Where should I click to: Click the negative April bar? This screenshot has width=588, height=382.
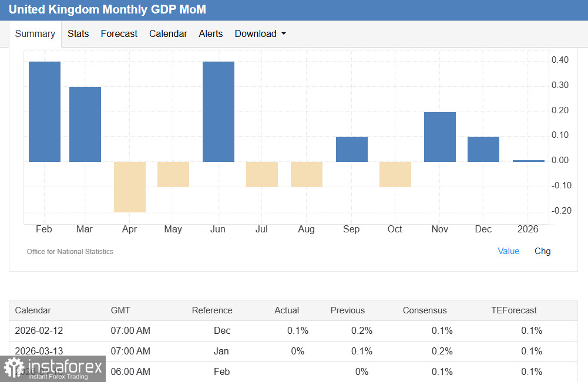point(130,187)
